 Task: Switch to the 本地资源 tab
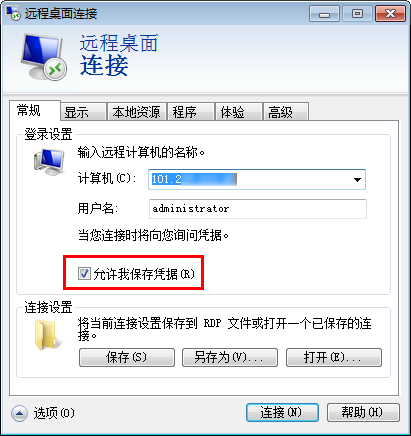136,112
